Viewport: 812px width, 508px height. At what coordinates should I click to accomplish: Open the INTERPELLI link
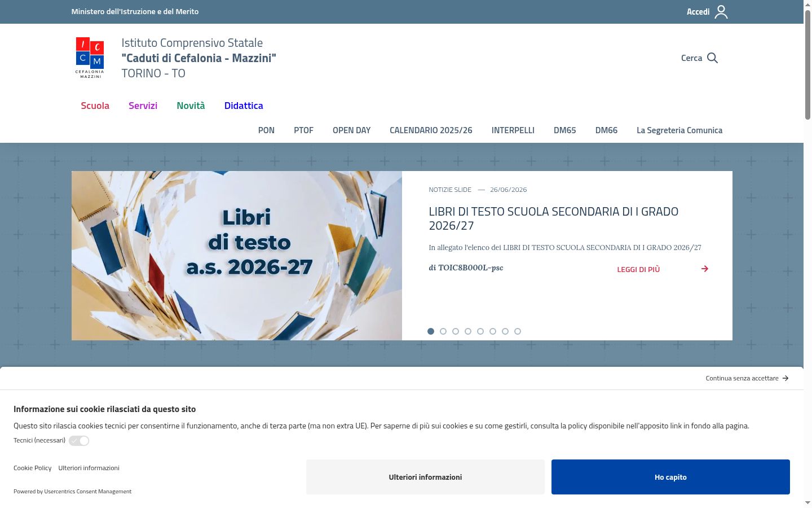[x=513, y=130]
